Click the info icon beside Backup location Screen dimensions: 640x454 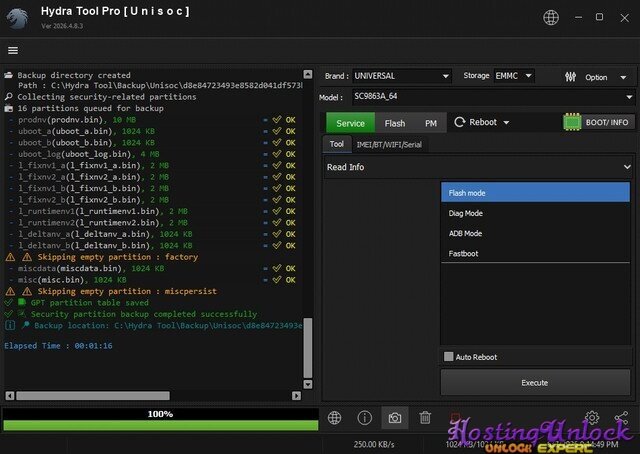coord(10,325)
